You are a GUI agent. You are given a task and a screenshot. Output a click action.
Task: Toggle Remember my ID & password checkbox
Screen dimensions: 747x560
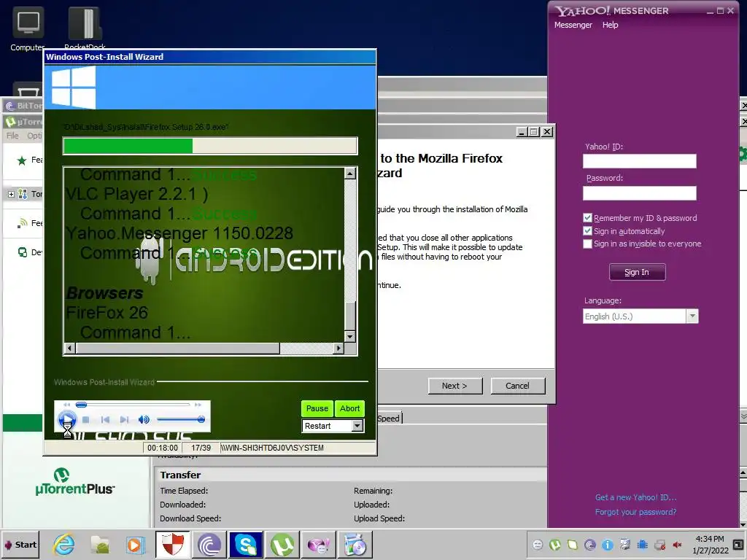(587, 217)
